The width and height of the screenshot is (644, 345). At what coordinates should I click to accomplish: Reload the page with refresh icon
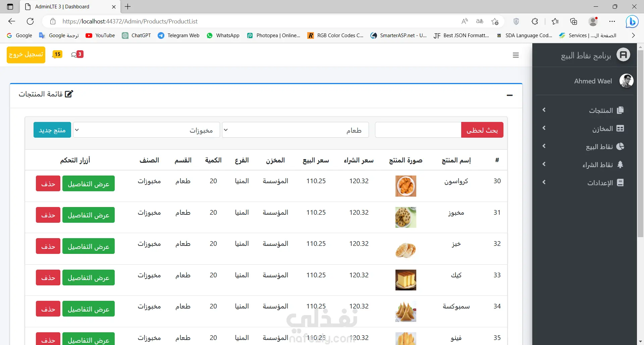tap(30, 21)
